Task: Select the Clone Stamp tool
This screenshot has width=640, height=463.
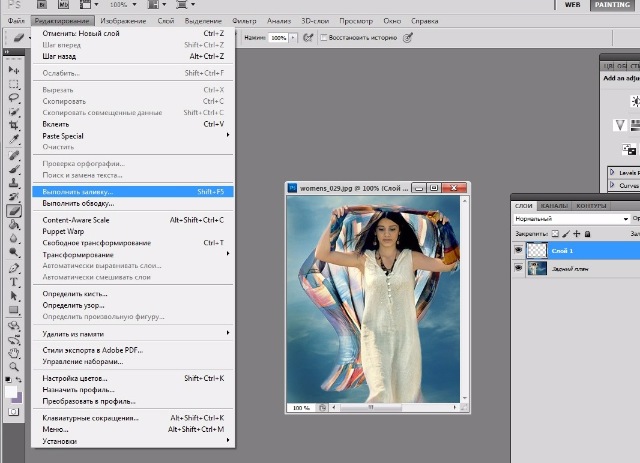Action: coord(14,183)
